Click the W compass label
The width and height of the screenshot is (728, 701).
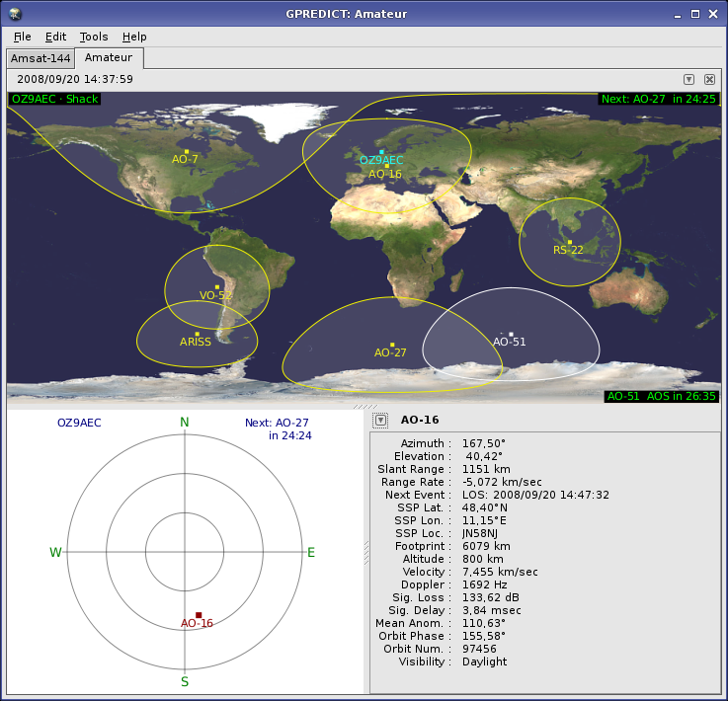point(55,552)
